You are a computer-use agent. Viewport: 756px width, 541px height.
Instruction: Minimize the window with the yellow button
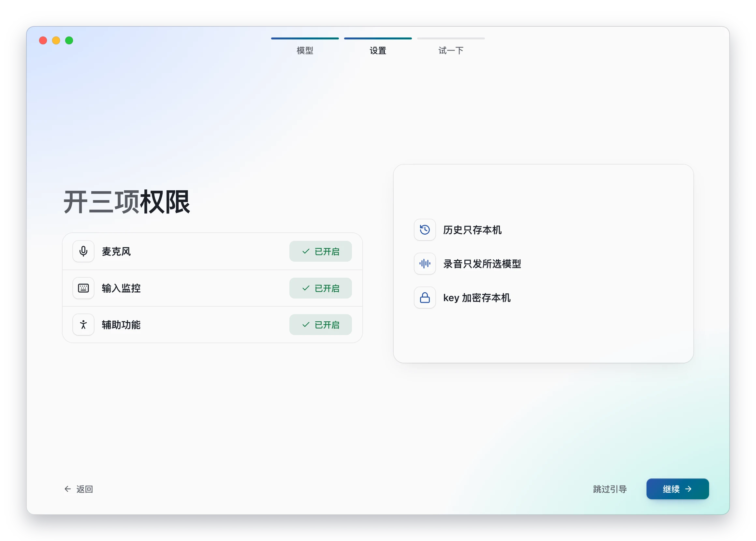(56, 40)
